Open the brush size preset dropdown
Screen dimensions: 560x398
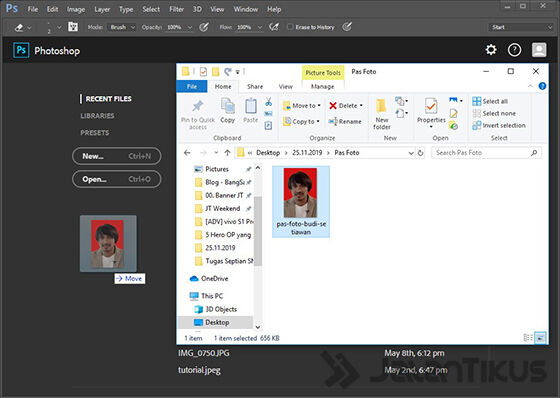click(x=59, y=27)
